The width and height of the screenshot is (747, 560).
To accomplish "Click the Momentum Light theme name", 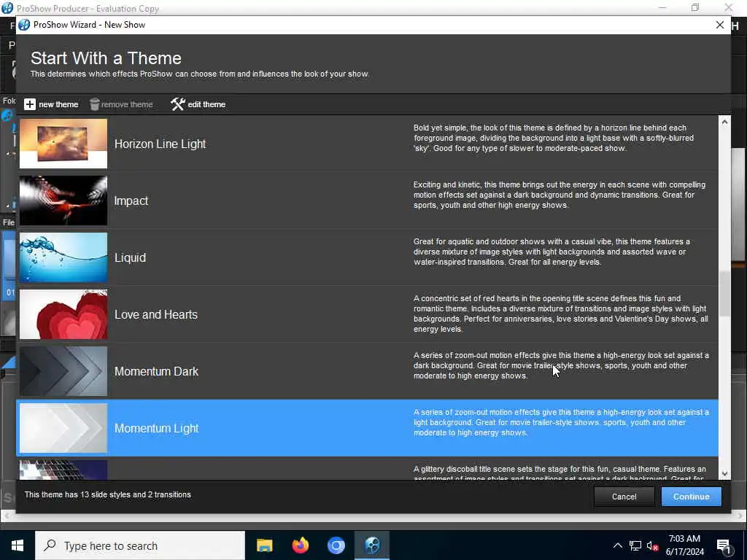I will pyautogui.click(x=156, y=429).
